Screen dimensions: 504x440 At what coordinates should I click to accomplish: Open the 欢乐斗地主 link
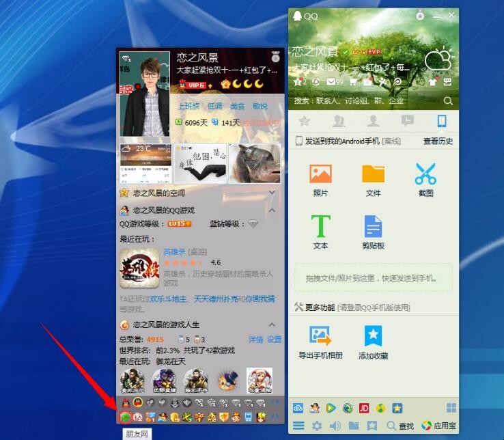pyautogui.click(x=168, y=299)
